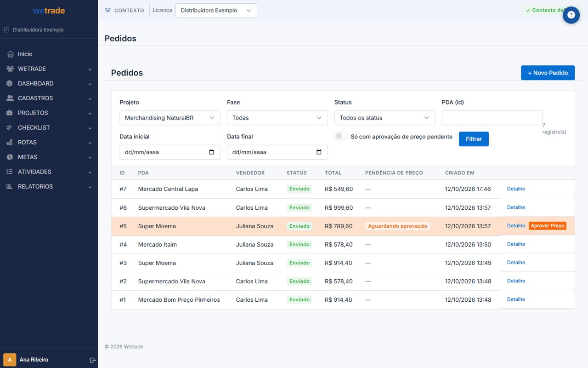588x368 pixels.
Task: Click the R$ 999,60 total value
Action: [339, 208]
